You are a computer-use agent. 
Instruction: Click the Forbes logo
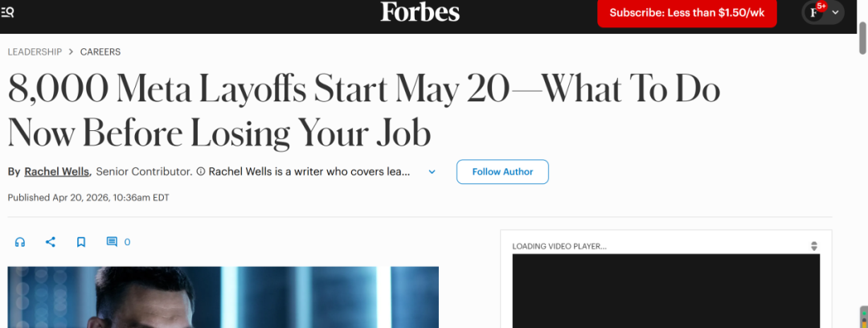(x=420, y=12)
